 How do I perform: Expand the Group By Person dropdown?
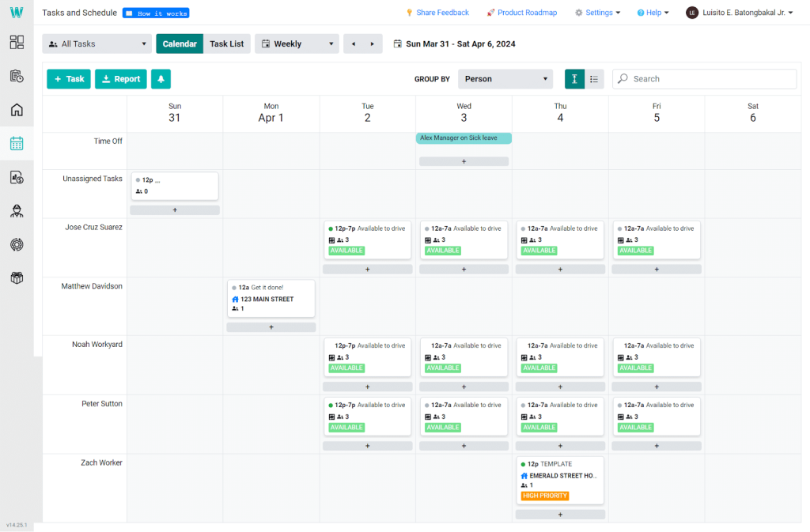tap(505, 79)
